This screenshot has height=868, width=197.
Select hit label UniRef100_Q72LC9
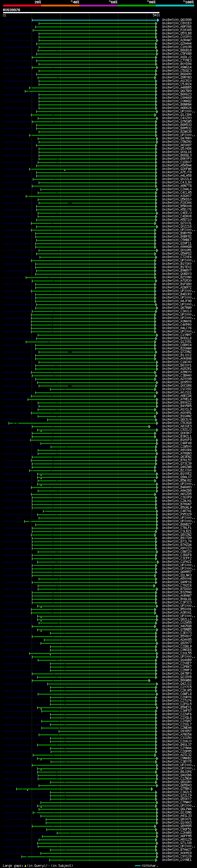tap(177, 796)
